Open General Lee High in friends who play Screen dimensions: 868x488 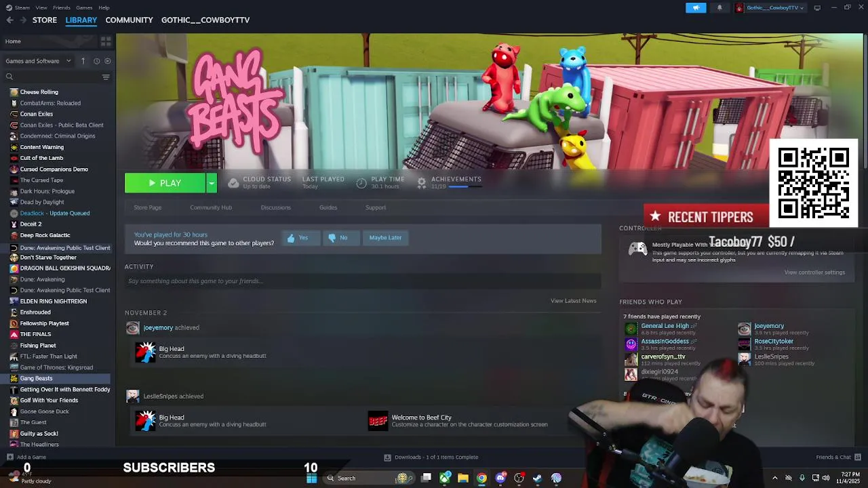tap(665, 326)
